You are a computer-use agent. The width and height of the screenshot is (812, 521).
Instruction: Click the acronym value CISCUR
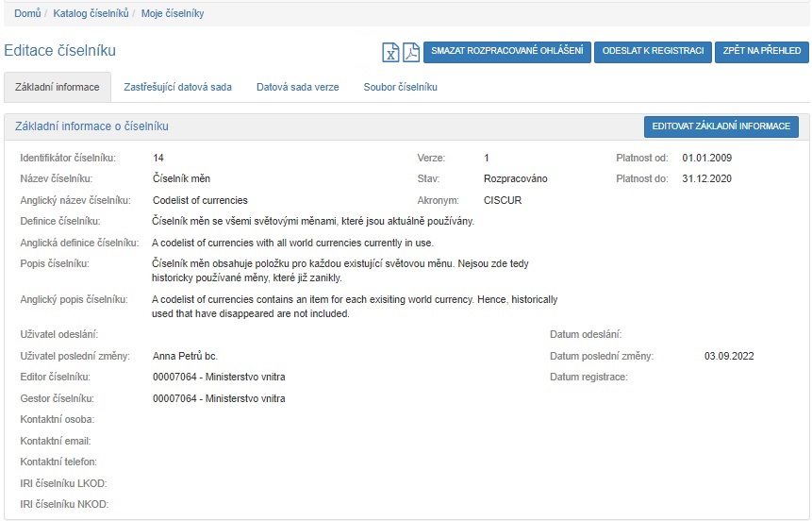(x=502, y=200)
